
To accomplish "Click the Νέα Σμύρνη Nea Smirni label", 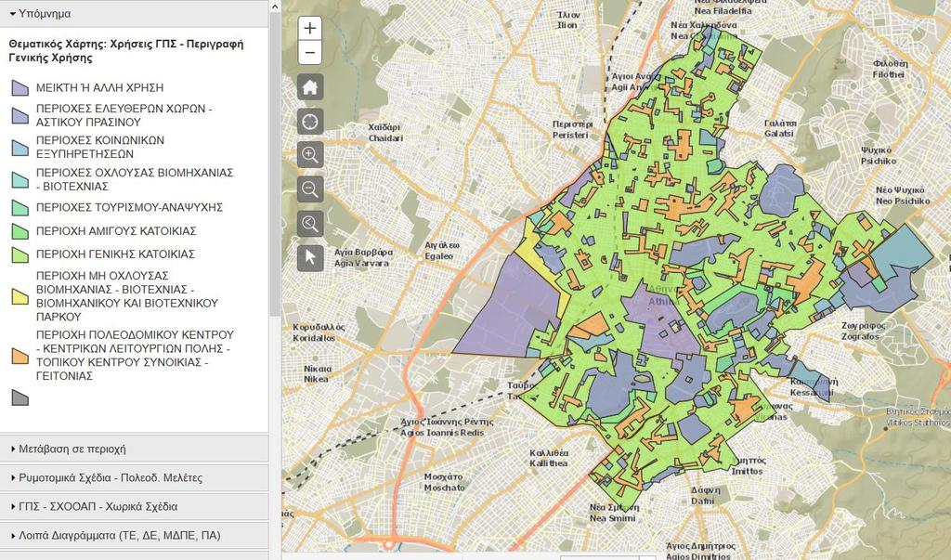I will [613, 513].
